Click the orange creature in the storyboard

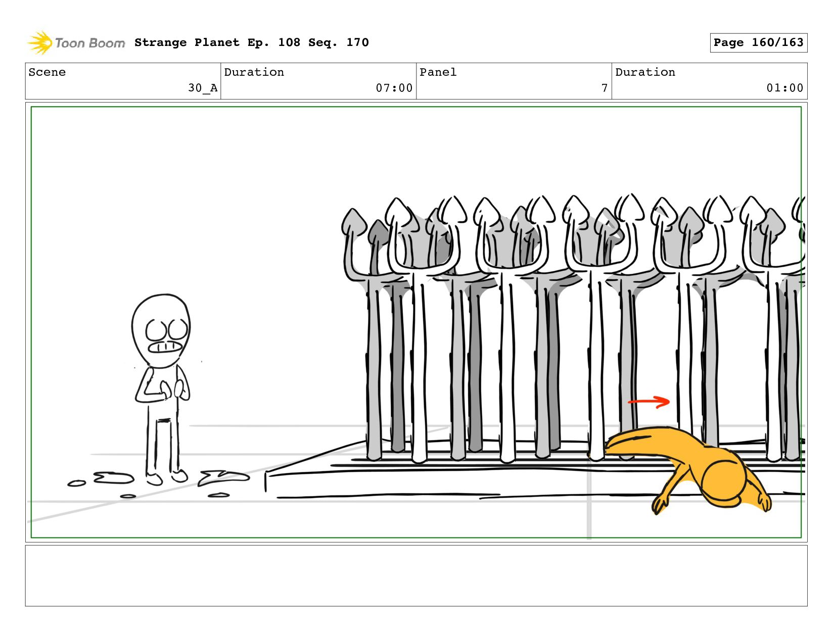point(688,470)
